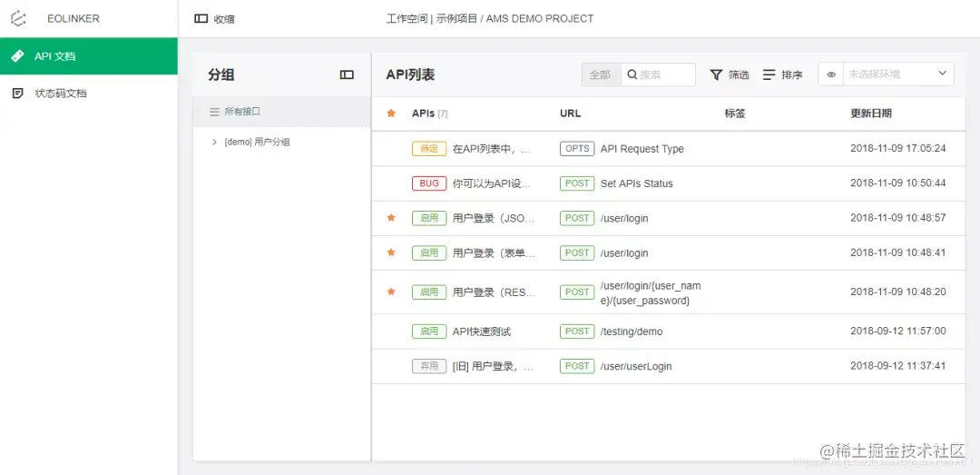Select 所有接口 in the group list
Screen dimensions: 980x475
(282, 112)
